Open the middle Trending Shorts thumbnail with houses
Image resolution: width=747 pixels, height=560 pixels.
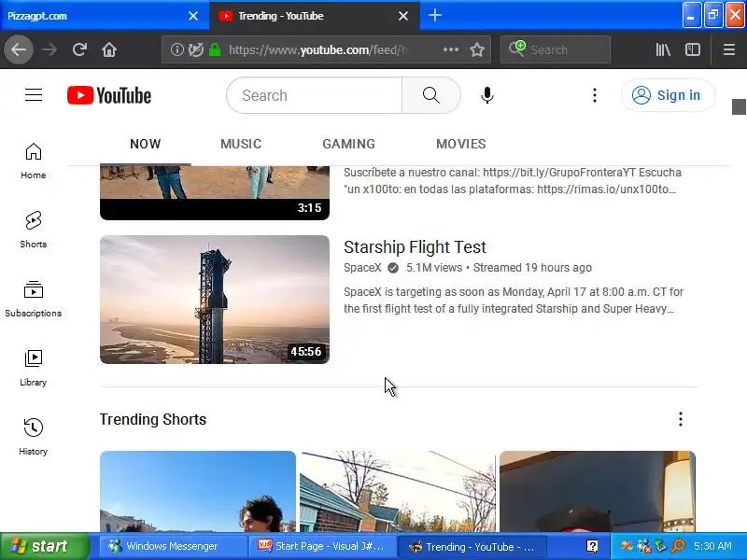pyautogui.click(x=398, y=492)
